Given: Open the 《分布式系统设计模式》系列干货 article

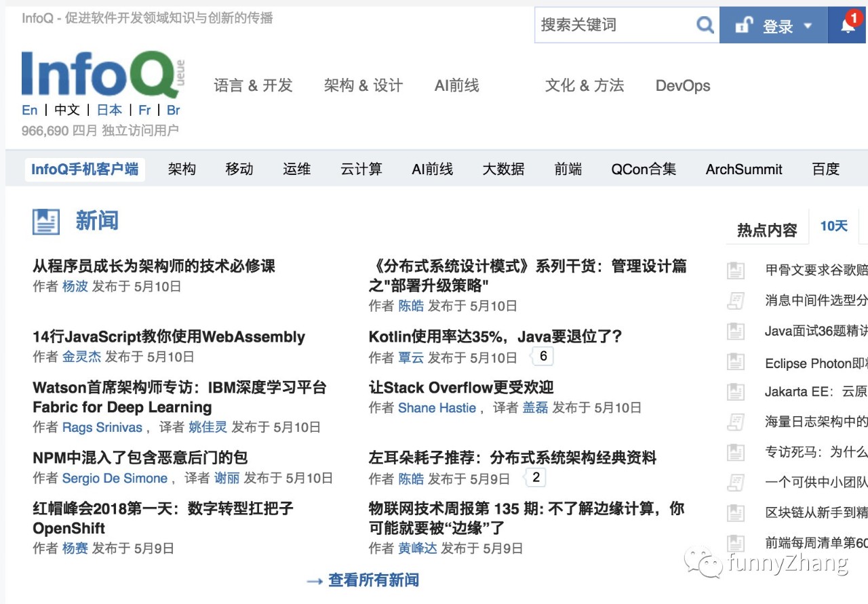Looking at the screenshot, I should click(528, 275).
